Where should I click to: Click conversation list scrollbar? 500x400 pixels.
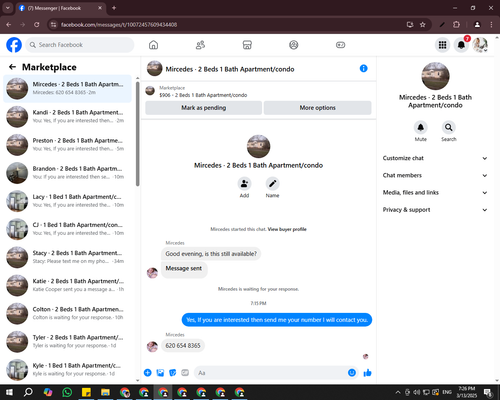138,133
